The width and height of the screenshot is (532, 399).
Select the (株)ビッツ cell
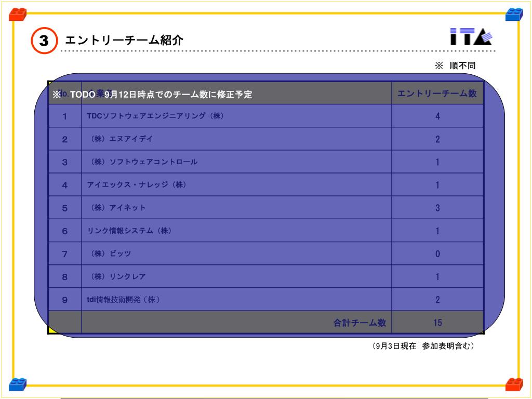click(x=236, y=254)
